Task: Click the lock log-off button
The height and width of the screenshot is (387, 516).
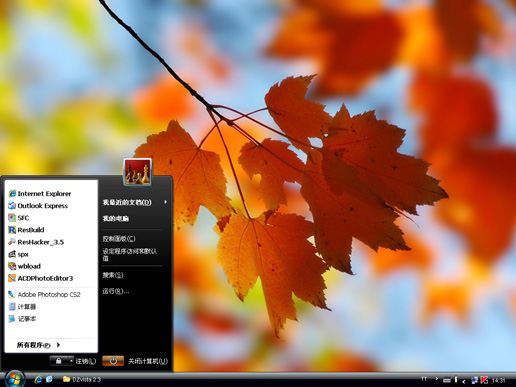Action: point(59,361)
